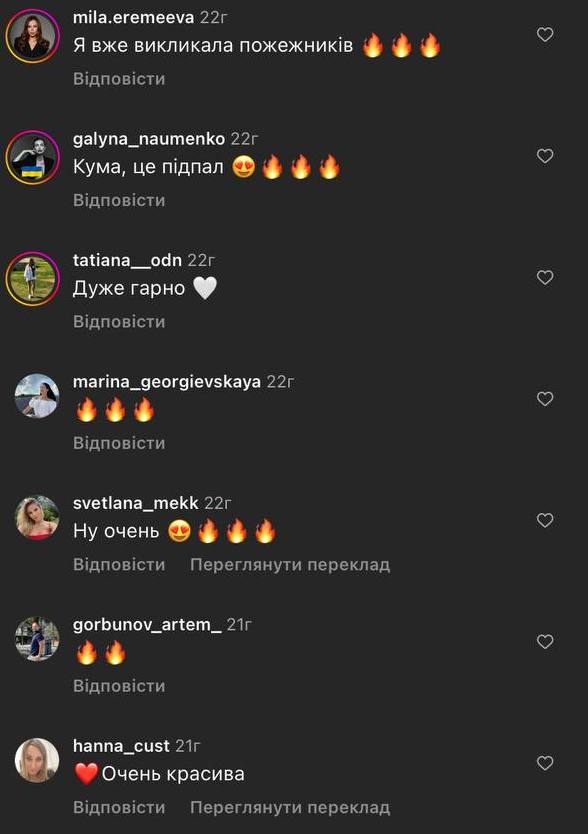Open galyna_naumenko's avatar with story ring

click(x=33, y=157)
